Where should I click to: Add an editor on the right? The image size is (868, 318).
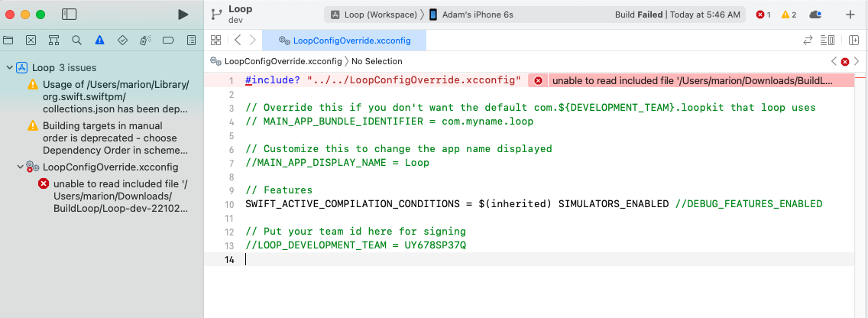pyautogui.click(x=853, y=40)
